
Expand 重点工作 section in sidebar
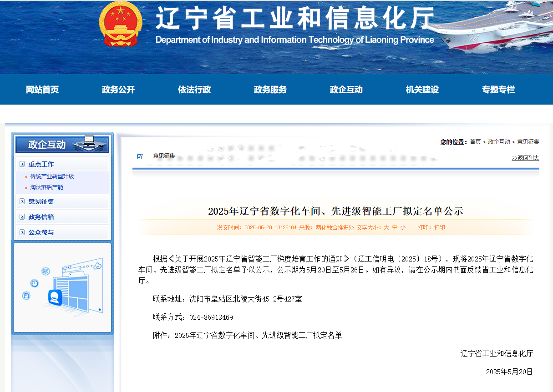pyautogui.click(x=41, y=164)
